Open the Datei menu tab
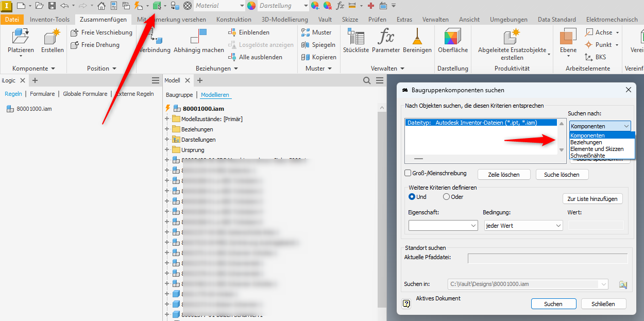This screenshot has width=644, height=321. (x=12, y=20)
